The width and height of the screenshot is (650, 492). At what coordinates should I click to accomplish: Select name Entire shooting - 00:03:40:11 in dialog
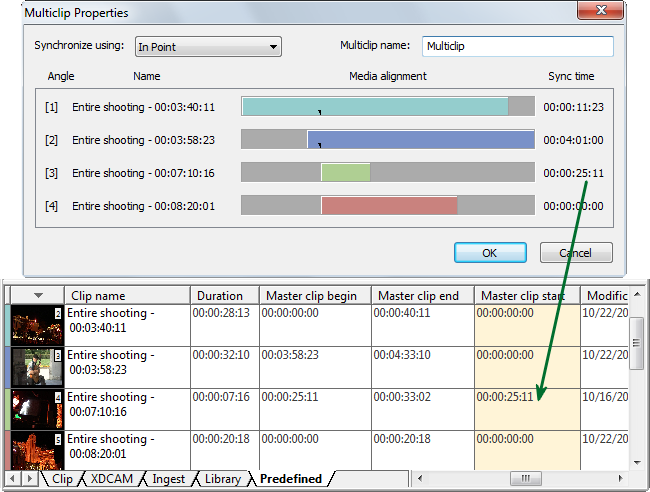[143, 107]
